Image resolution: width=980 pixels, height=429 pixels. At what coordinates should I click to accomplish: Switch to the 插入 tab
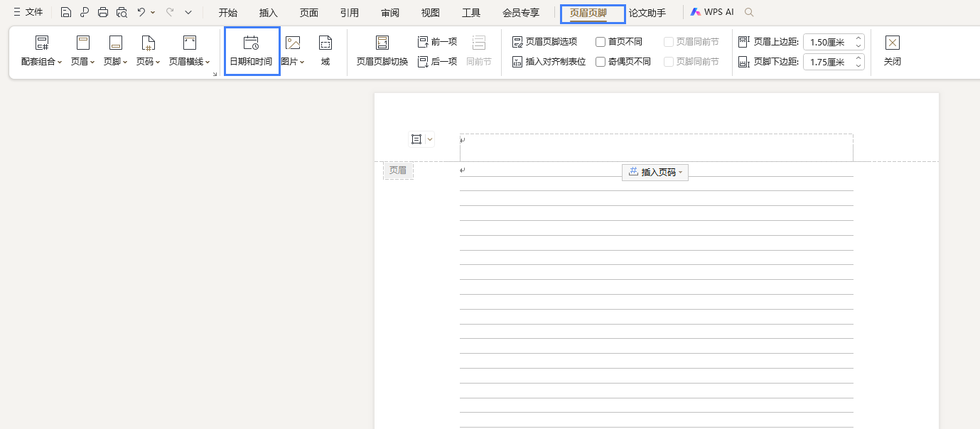pyautogui.click(x=269, y=13)
